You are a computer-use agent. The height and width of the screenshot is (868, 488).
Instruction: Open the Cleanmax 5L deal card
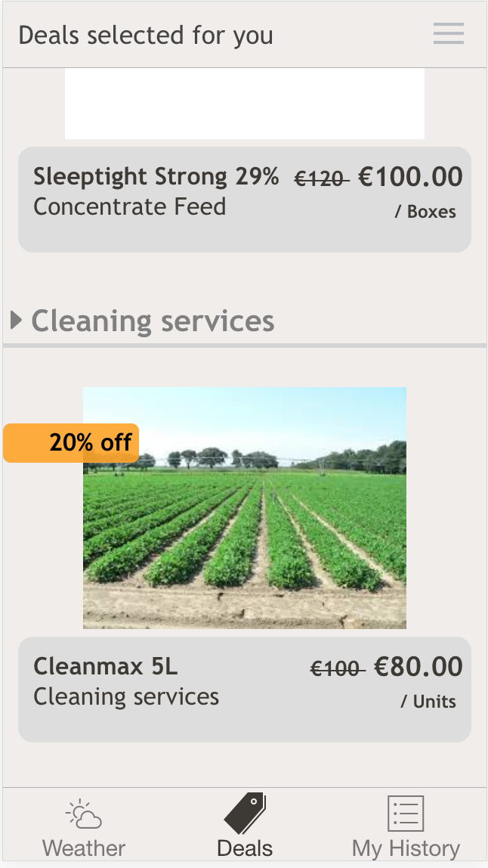coord(106,667)
